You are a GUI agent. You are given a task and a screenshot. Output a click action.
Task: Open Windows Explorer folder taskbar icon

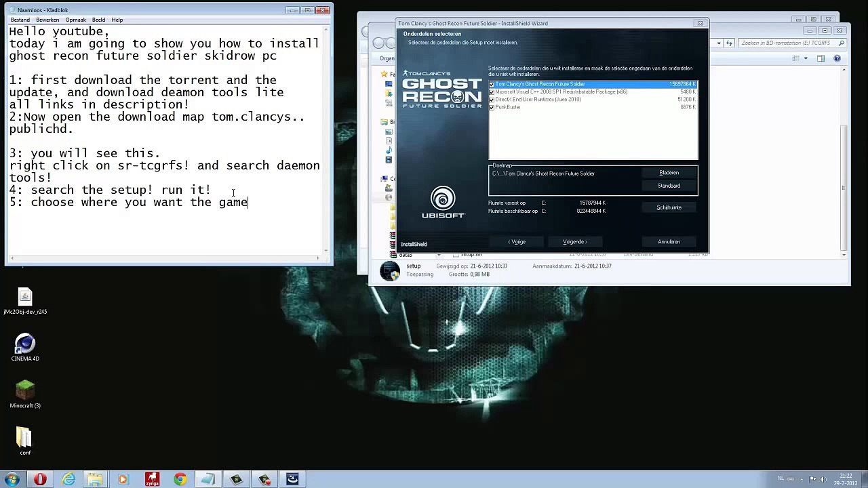tap(95, 479)
